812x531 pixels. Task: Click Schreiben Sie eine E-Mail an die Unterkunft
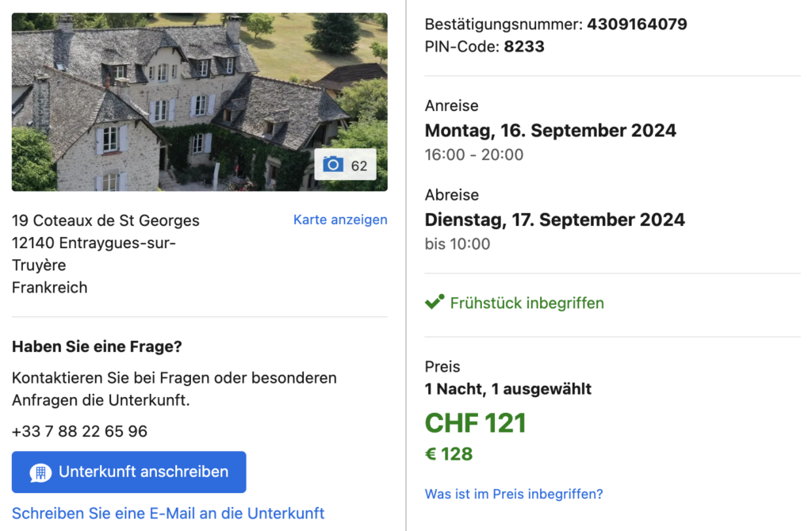click(168, 513)
